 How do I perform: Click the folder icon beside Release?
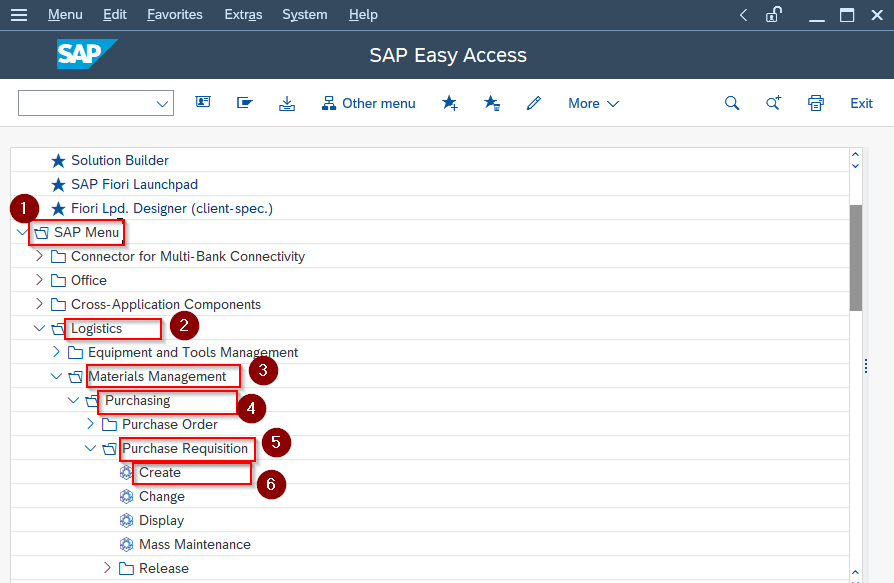(x=127, y=568)
